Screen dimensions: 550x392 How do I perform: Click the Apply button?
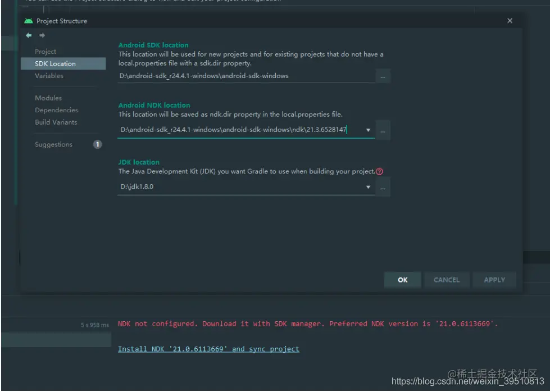pyautogui.click(x=494, y=280)
